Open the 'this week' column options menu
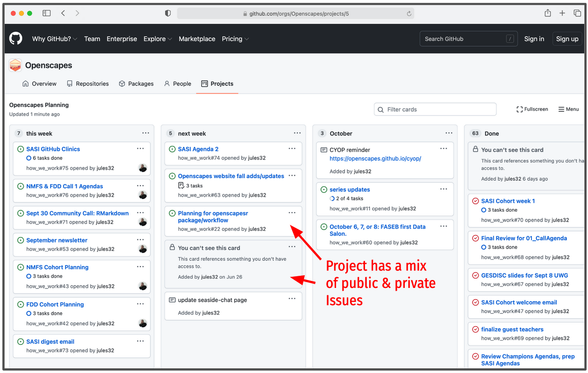Screen dimensions: 588x373 click(146, 133)
